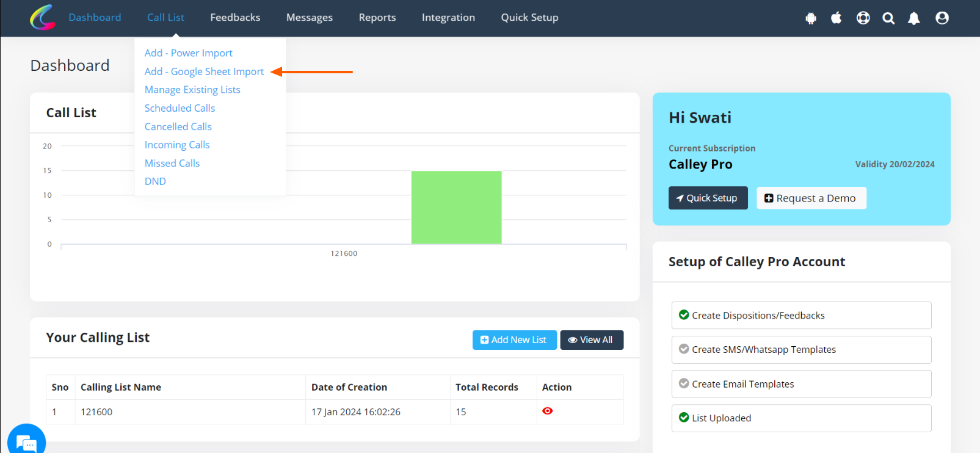Choose Manage Existing Lists
The height and width of the screenshot is (453, 980).
coord(192,90)
